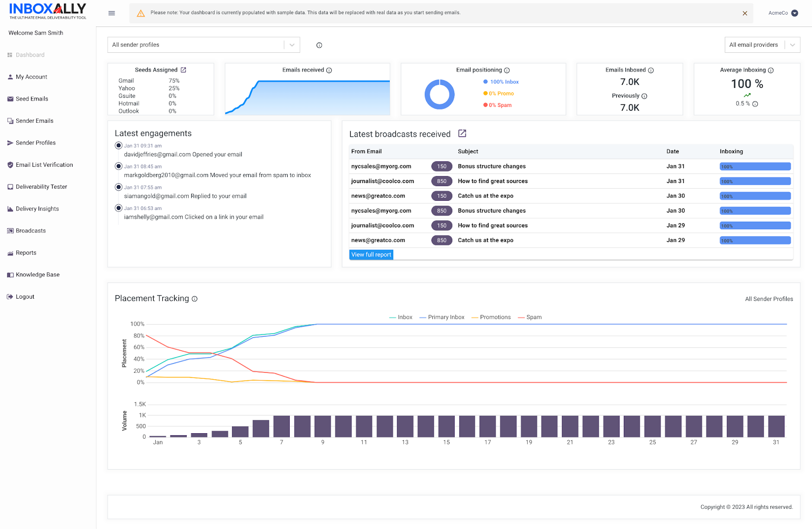The width and height of the screenshot is (812, 529).
Task: Click info icon beside Placement Tracking
Action: point(194,299)
